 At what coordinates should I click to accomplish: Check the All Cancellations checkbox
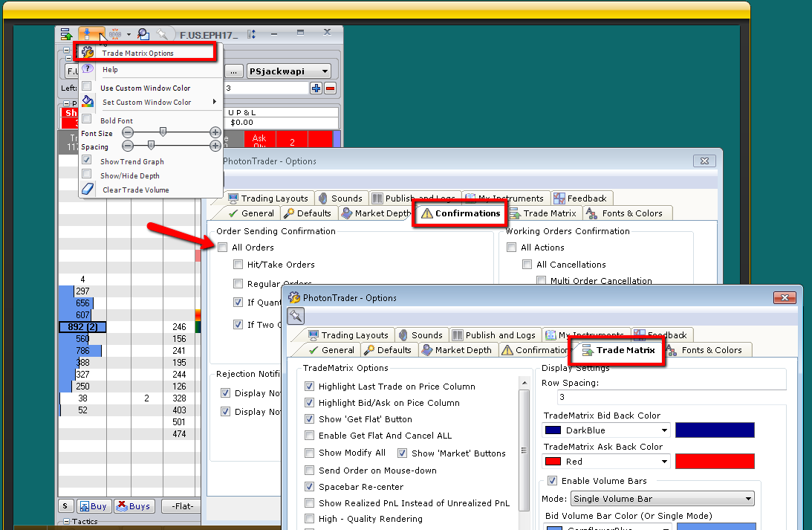(527, 264)
